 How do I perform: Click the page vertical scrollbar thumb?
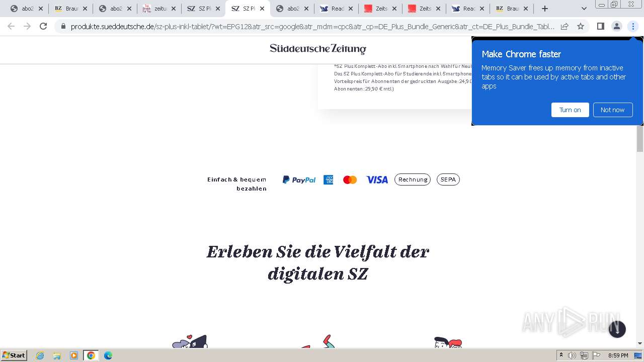point(640,138)
